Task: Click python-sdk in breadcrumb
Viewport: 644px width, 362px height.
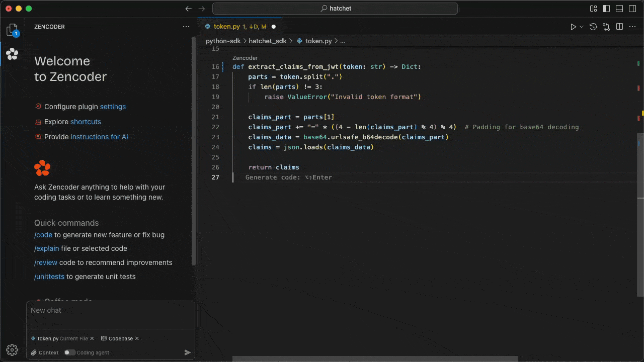Action: [223, 41]
